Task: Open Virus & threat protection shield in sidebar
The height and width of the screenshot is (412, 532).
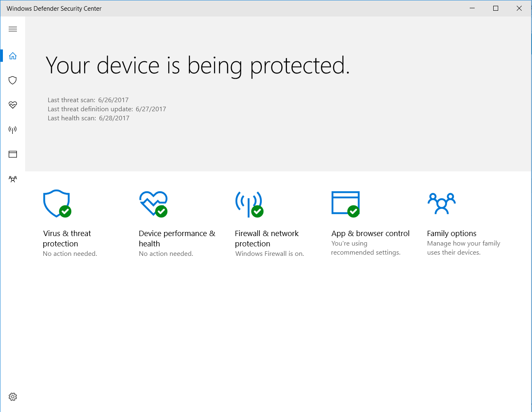Action: pos(13,80)
